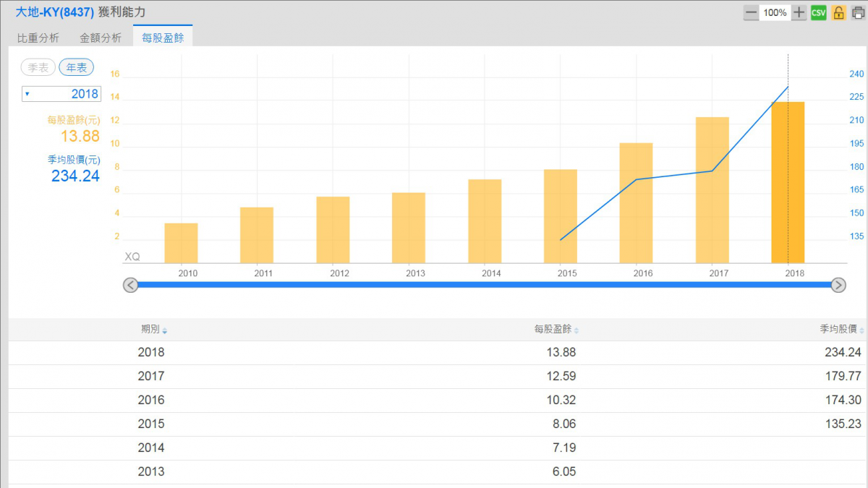
Task: Click EPS value 12.59 in table
Action: (x=562, y=376)
